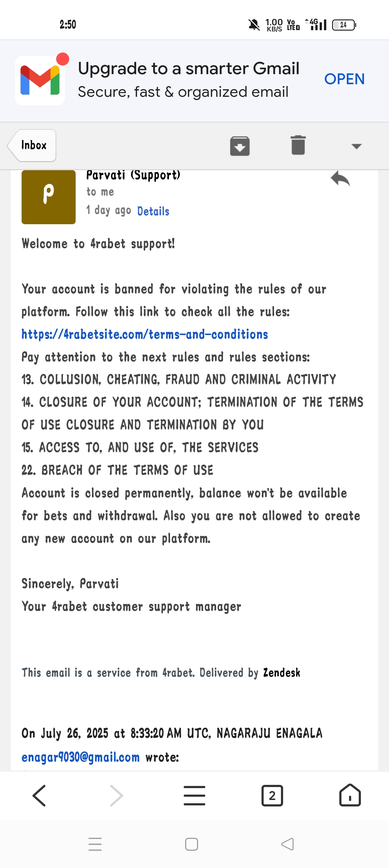The width and height of the screenshot is (389, 868).
Task: Tap OPEN to upgrade Gmail
Action: 344,79
